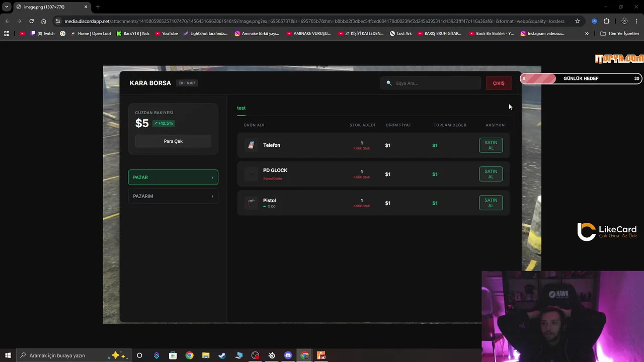Open the Home | Open Loot bookmark
644x362 pixels.
click(x=91, y=34)
